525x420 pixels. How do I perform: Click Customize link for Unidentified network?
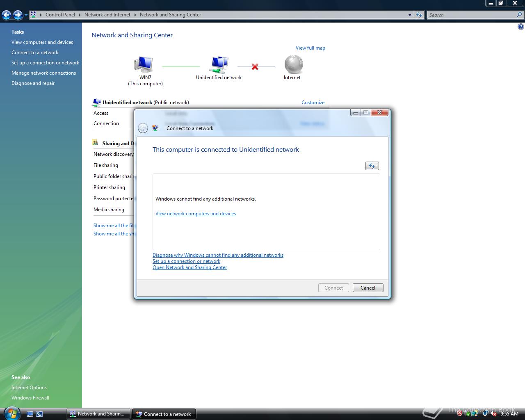click(313, 103)
